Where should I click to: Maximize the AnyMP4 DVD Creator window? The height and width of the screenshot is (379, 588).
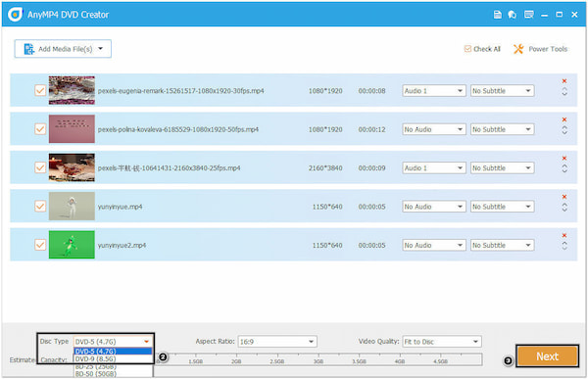[560, 15]
